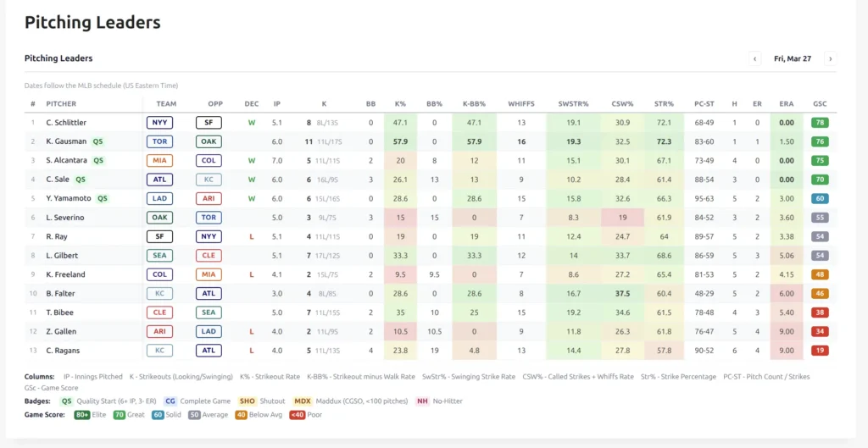Image resolution: width=868 pixels, height=448 pixels.
Task: Select pitcher L. Severino
Action: (64, 218)
